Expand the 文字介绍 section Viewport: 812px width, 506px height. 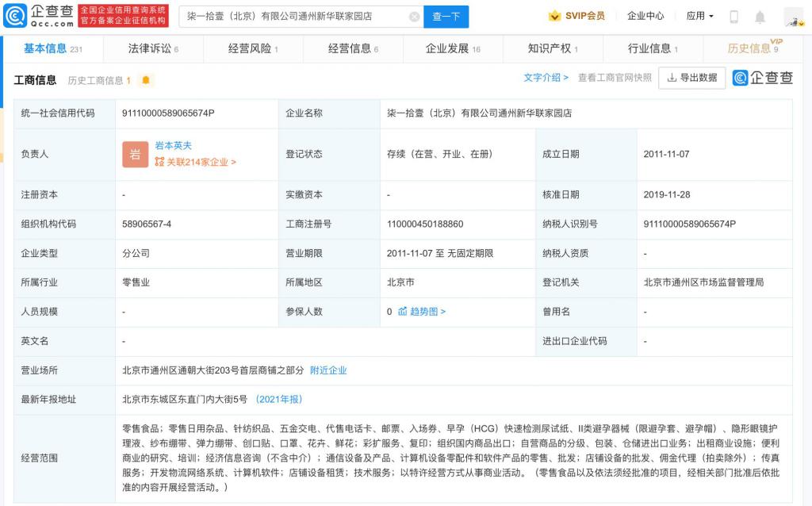(546, 78)
